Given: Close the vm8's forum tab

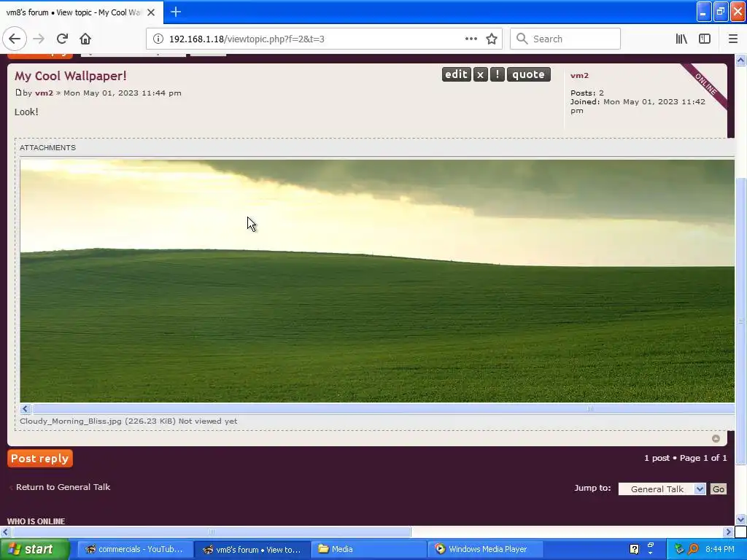Looking at the screenshot, I should tap(151, 12).
